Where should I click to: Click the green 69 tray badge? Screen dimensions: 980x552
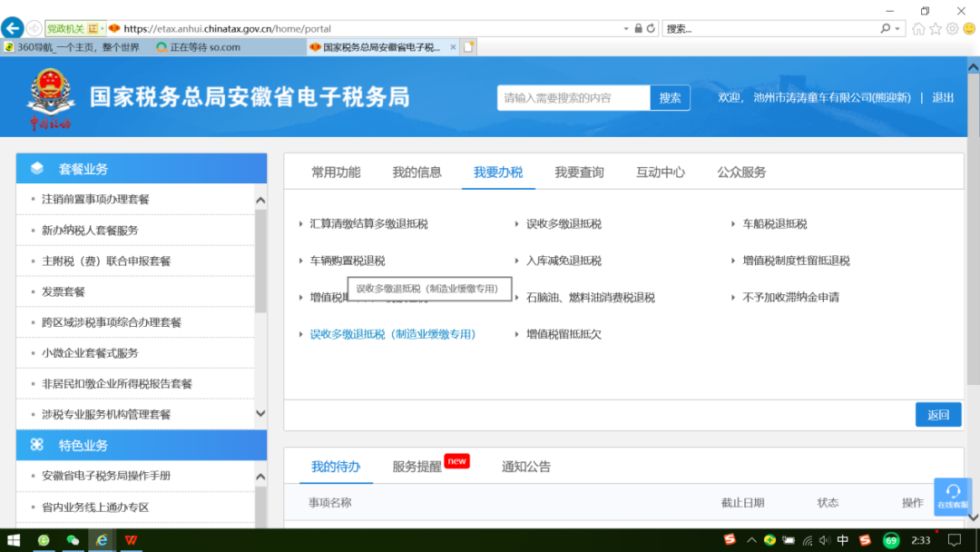(x=891, y=540)
